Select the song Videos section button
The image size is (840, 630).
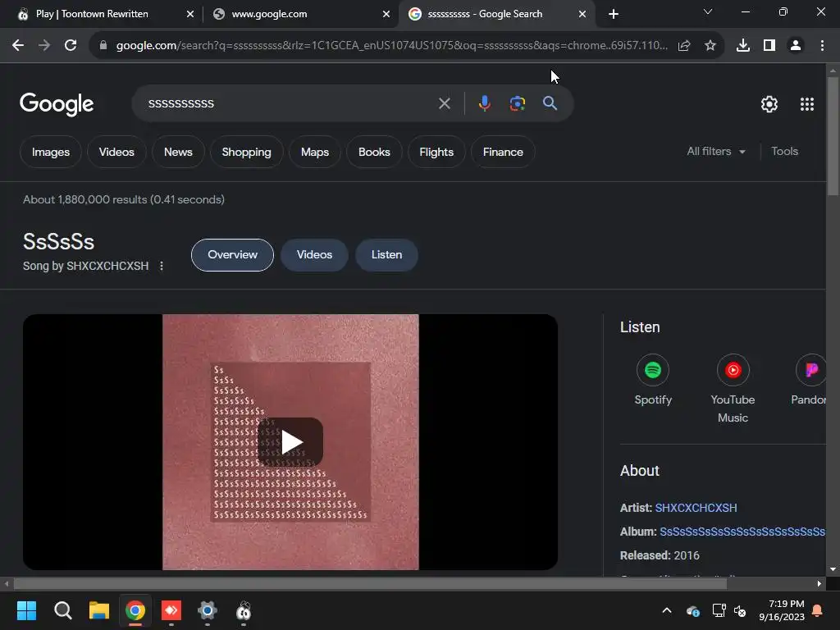pyautogui.click(x=314, y=255)
